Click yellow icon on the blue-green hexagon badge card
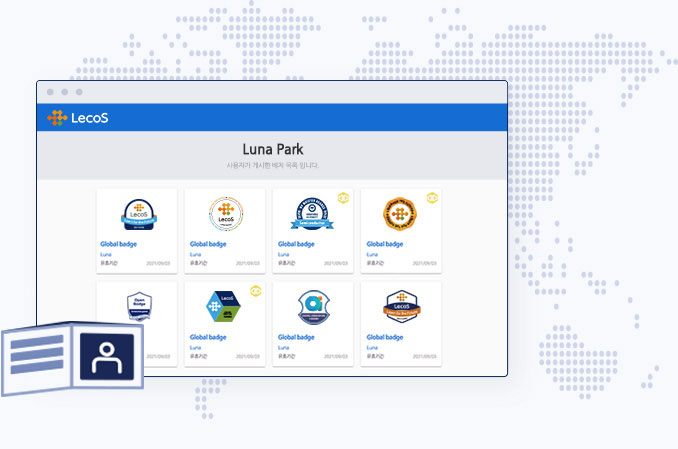Image resolution: width=678 pixels, height=449 pixels. tap(255, 291)
